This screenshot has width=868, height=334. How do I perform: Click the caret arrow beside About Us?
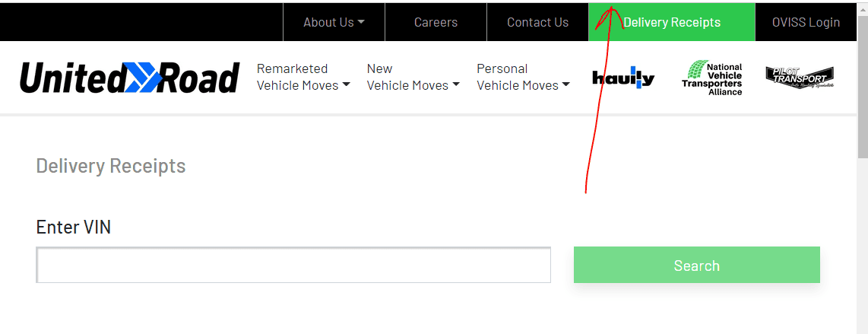361,22
